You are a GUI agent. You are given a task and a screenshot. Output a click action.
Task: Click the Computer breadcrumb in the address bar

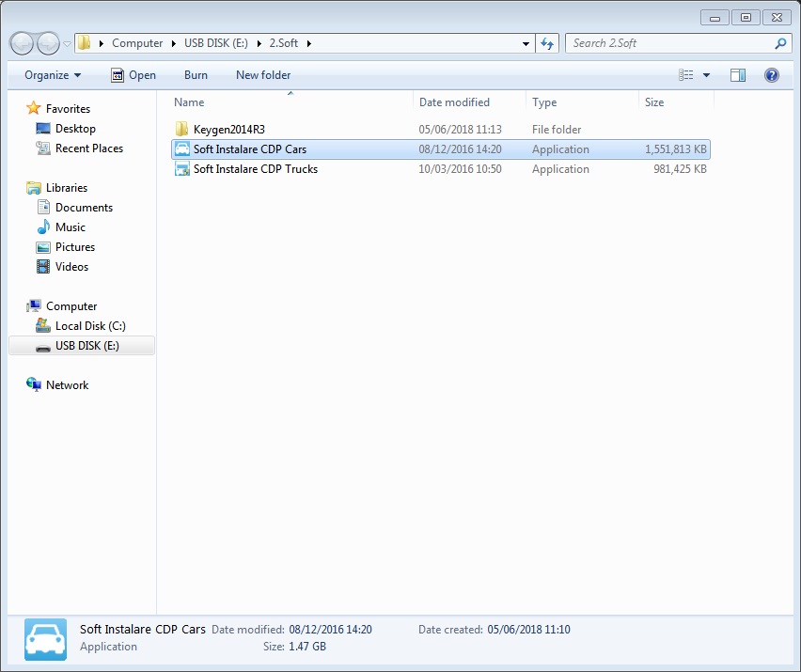coord(137,42)
